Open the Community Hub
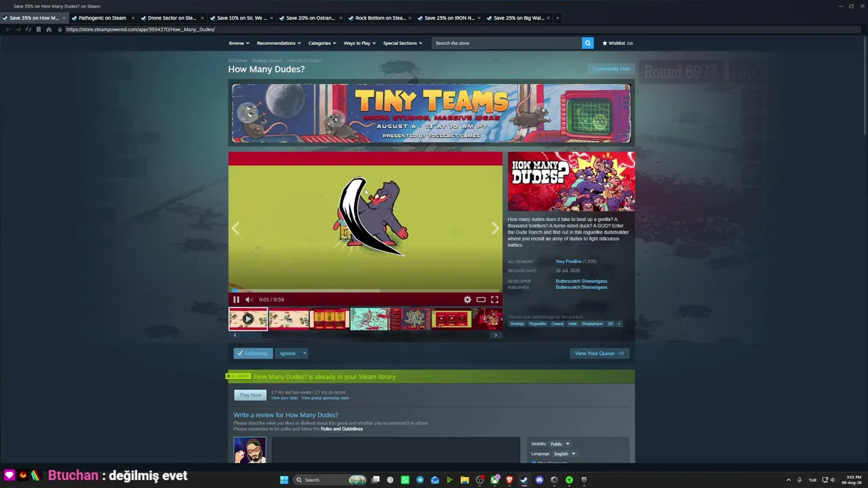 (611, 68)
